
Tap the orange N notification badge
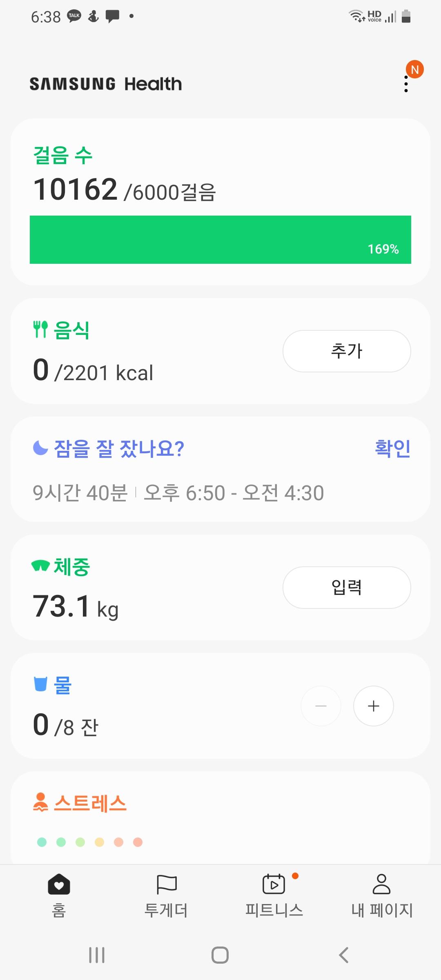pyautogui.click(x=414, y=70)
